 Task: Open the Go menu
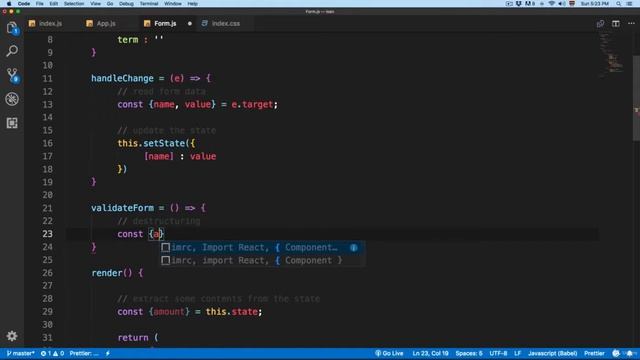(x=110, y=4)
